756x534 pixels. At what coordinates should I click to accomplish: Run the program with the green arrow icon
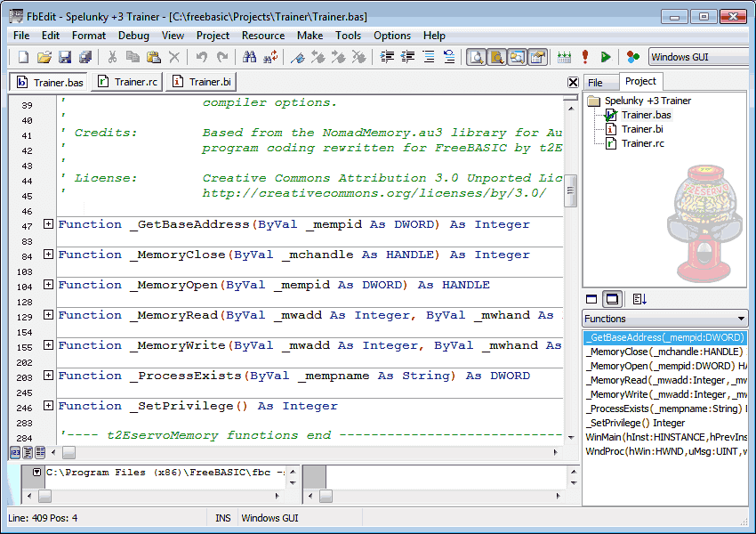point(604,56)
